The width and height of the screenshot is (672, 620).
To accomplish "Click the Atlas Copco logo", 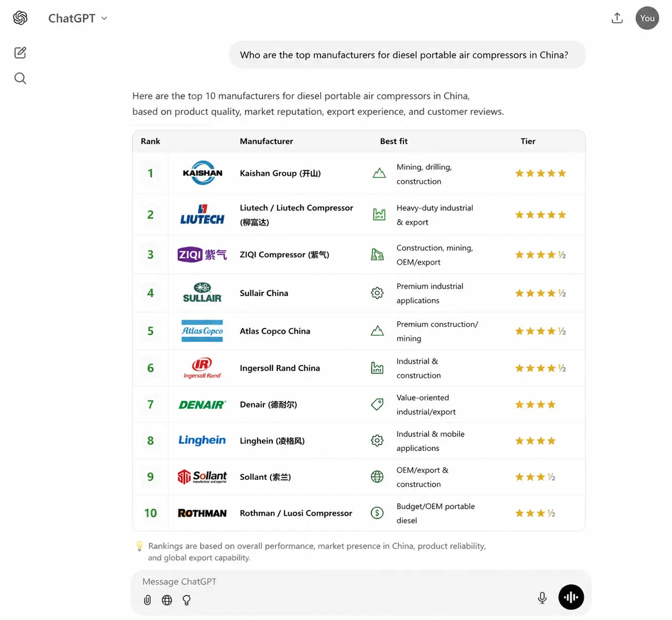I will coord(202,331).
